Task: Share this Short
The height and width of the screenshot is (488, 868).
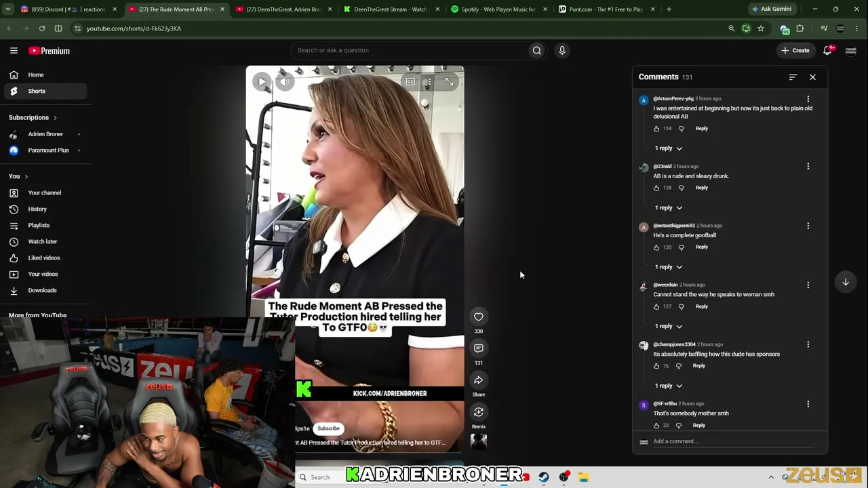Action: click(x=478, y=380)
